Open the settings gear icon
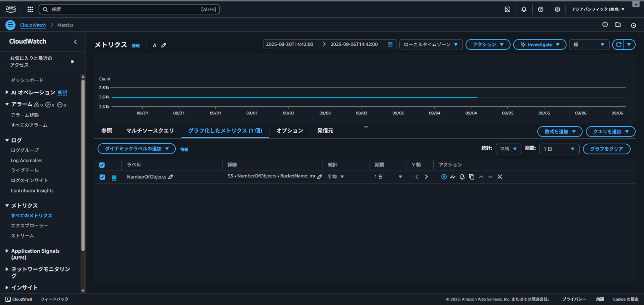Image resolution: width=644 pixels, height=305 pixels. (x=558, y=9)
